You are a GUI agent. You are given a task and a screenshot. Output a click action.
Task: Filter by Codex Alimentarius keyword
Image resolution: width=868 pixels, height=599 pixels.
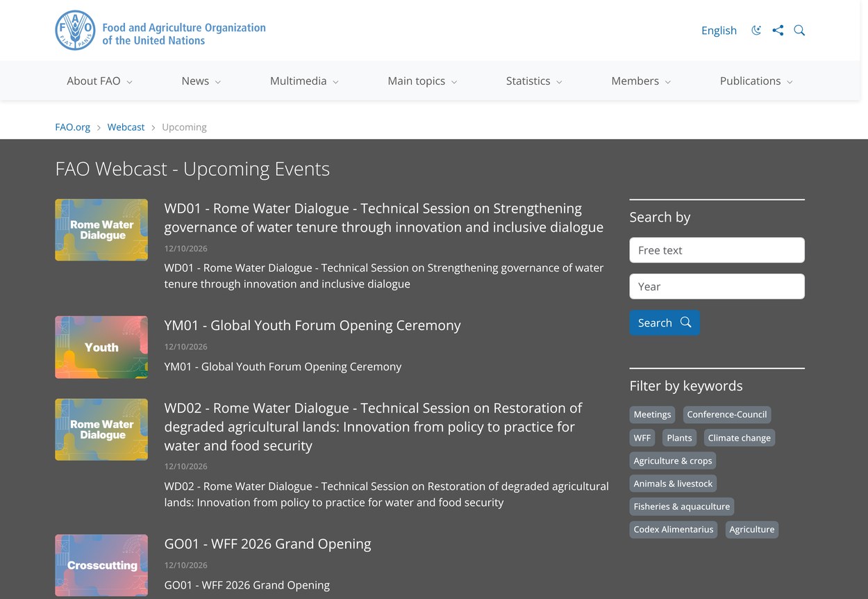(674, 530)
